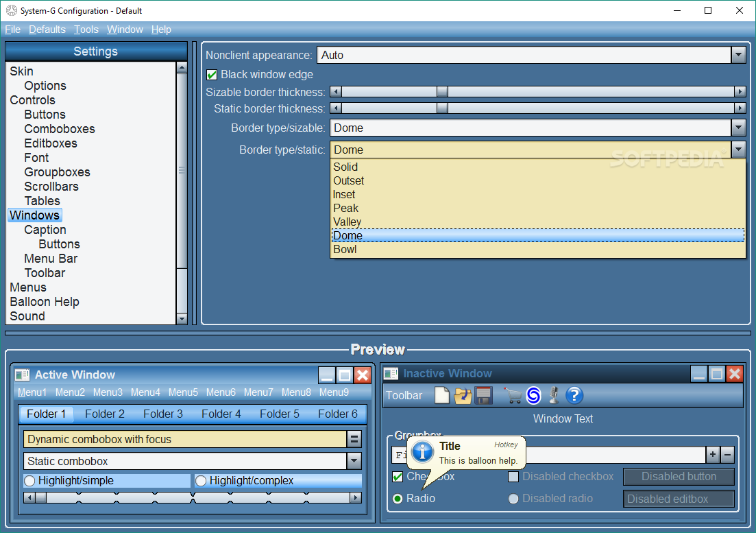756x533 pixels.
Task: Switch to the Folder 6 tab
Action: [x=337, y=414]
